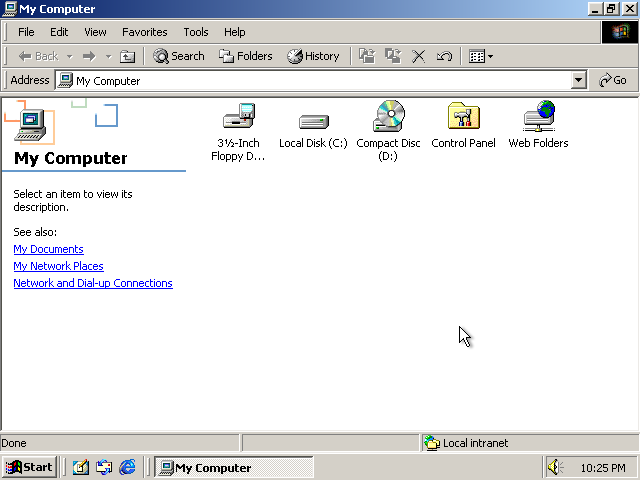Select the Web Folders icon

[539, 116]
